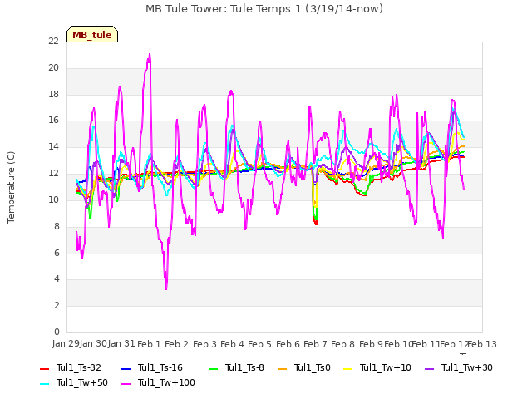Click the magenta peak near 21 on Feb 1
Viewport: 532px width, 399px height.
pyautogui.click(x=150, y=55)
